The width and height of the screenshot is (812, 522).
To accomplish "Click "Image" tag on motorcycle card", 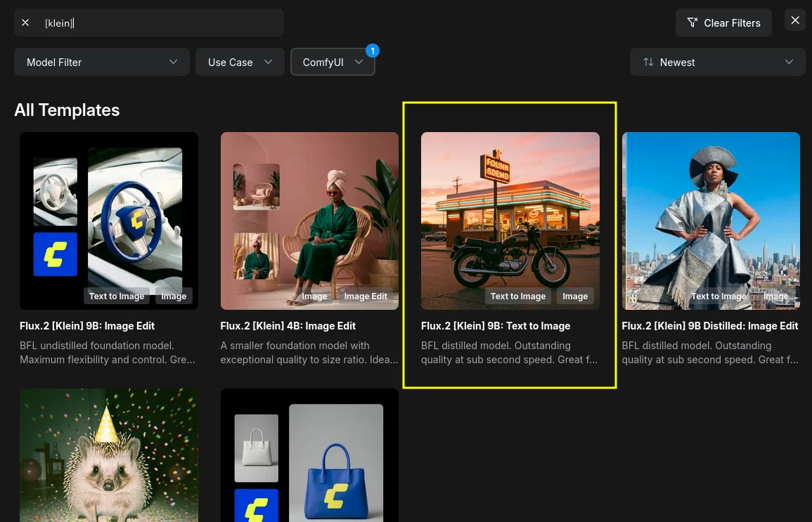I will pyautogui.click(x=575, y=296).
